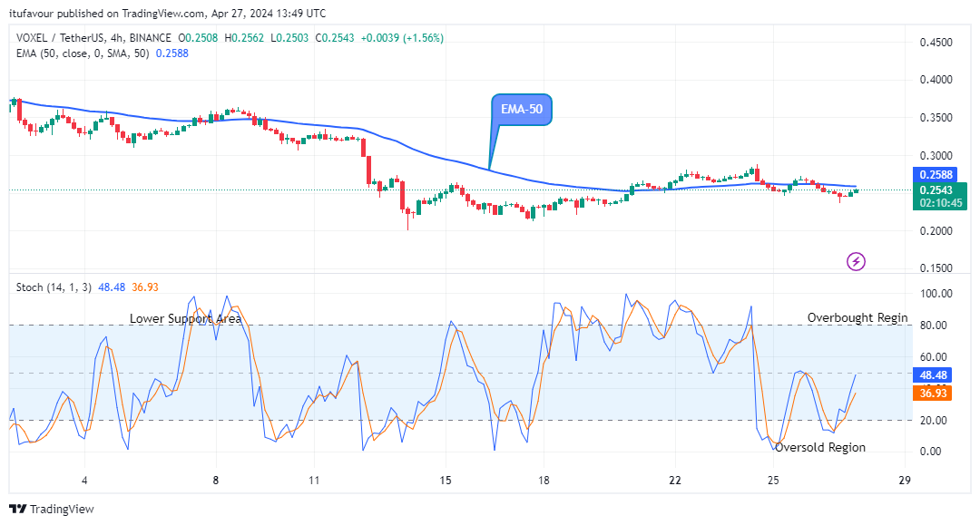Select the Overbought Regin text label
Viewport: 980px width, 525px height.
(x=857, y=317)
